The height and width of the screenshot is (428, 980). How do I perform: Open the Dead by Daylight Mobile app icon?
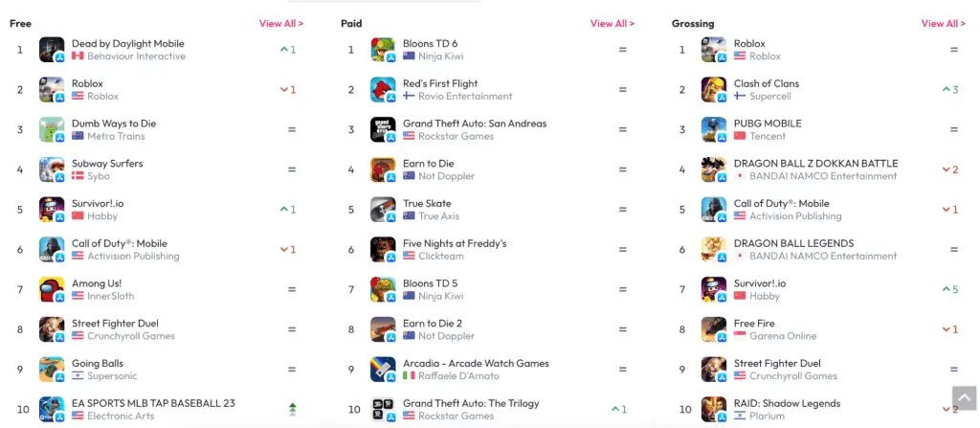(52, 50)
